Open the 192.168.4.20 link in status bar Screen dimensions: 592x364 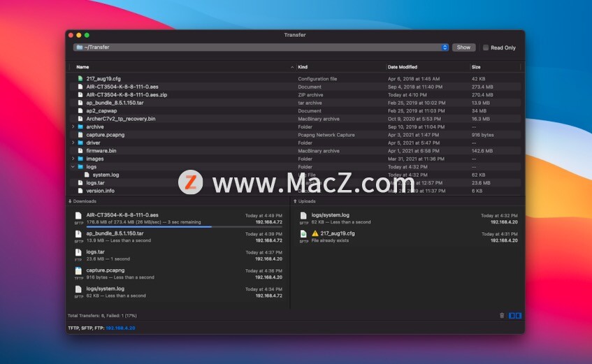(120, 328)
